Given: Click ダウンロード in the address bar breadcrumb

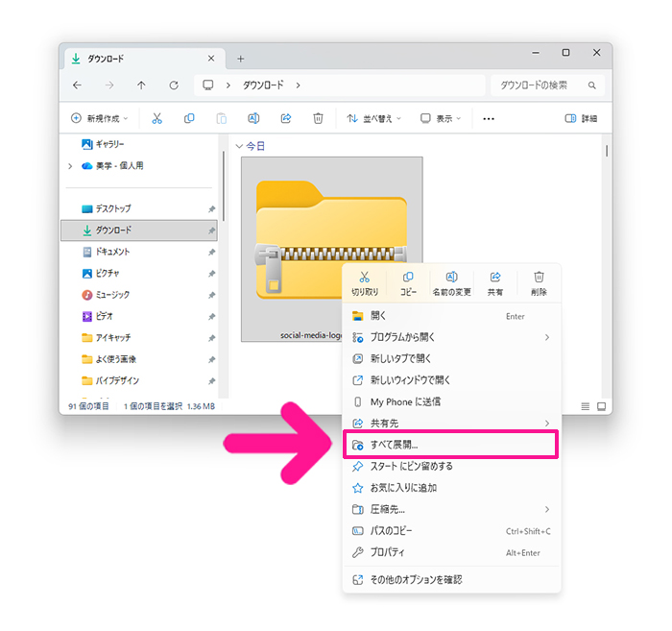Looking at the screenshot, I should pyautogui.click(x=263, y=85).
